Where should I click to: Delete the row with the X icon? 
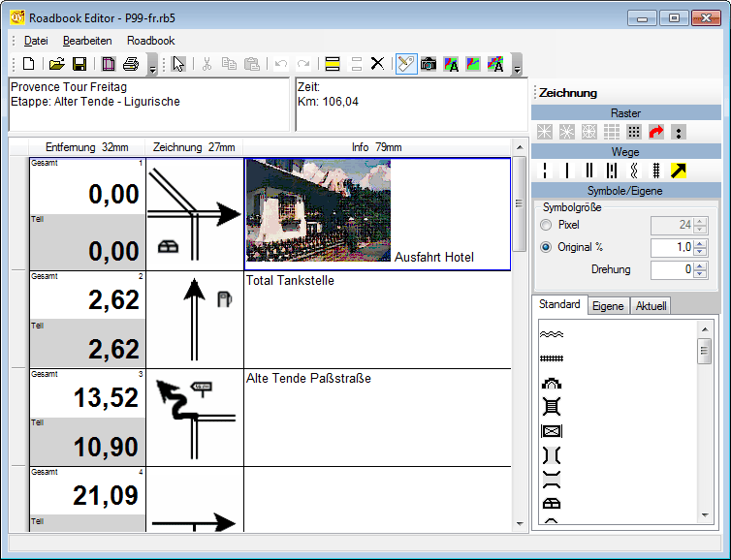378,64
